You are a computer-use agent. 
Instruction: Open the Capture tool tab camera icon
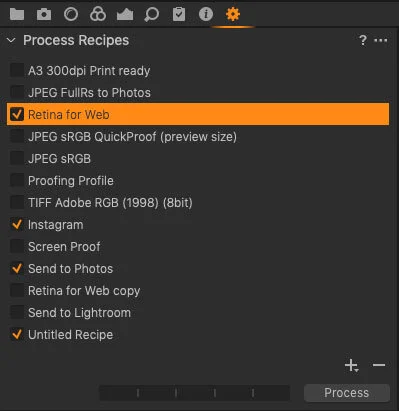click(x=44, y=14)
